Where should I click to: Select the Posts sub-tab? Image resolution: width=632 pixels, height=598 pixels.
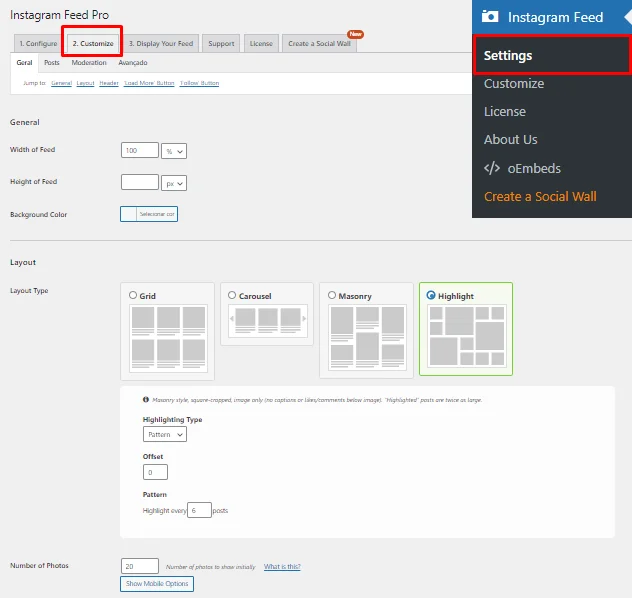(52, 63)
